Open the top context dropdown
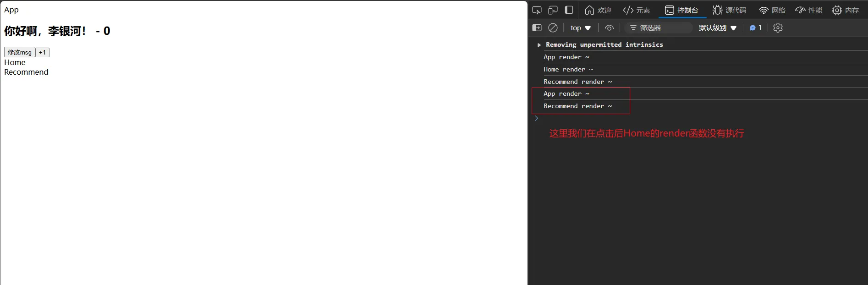Screen dimensions: 868x285 point(581,28)
